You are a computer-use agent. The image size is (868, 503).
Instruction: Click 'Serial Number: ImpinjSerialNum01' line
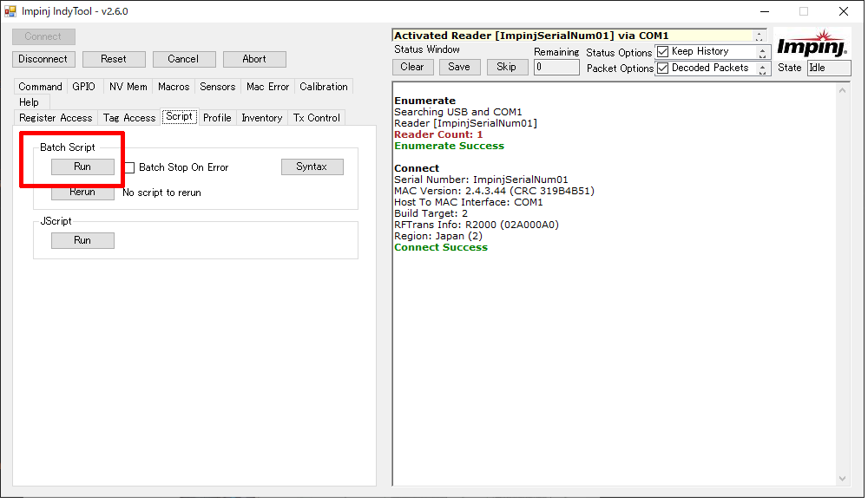[x=483, y=180]
